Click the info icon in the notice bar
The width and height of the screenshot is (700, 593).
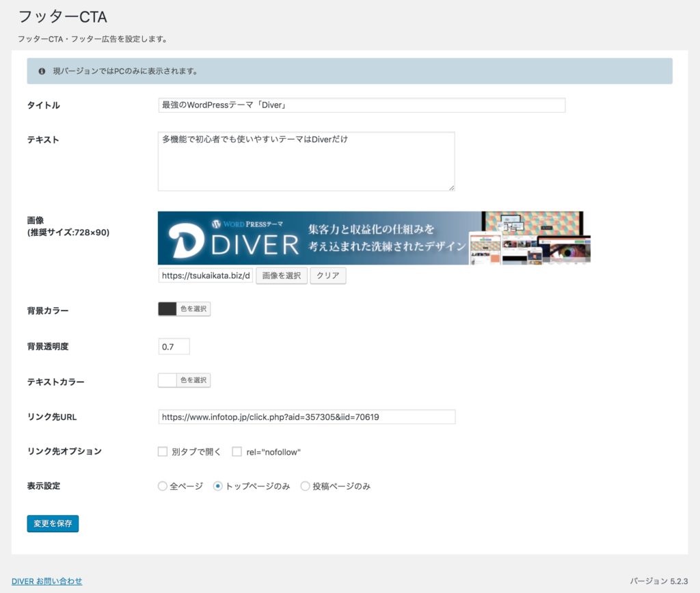(x=42, y=71)
